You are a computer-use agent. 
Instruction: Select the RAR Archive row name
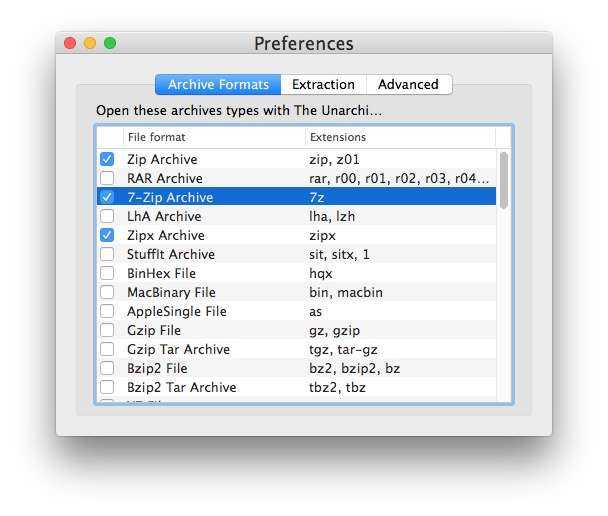point(165,178)
